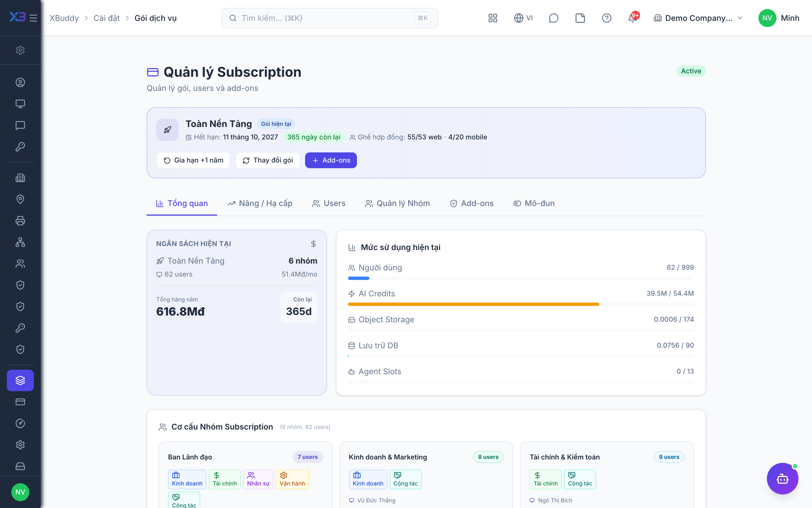Click the 365 ngày còn lại badge
Viewport: 812px width, 508px height.
coord(314,137)
